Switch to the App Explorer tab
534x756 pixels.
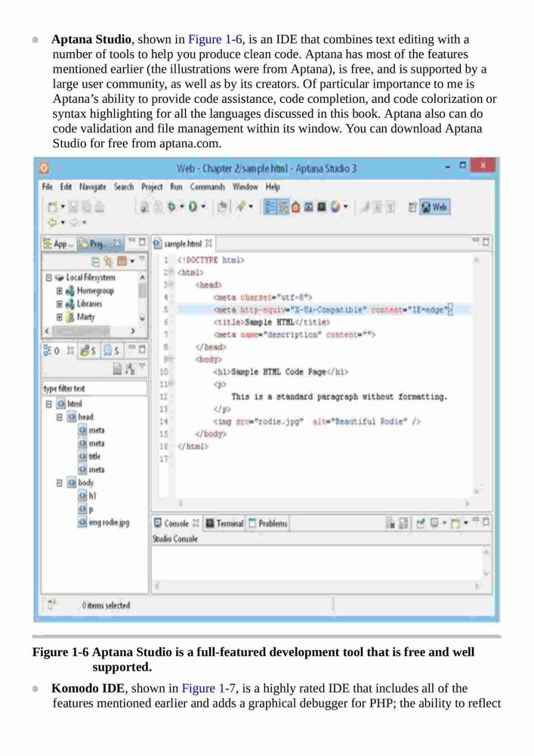[x=59, y=244]
